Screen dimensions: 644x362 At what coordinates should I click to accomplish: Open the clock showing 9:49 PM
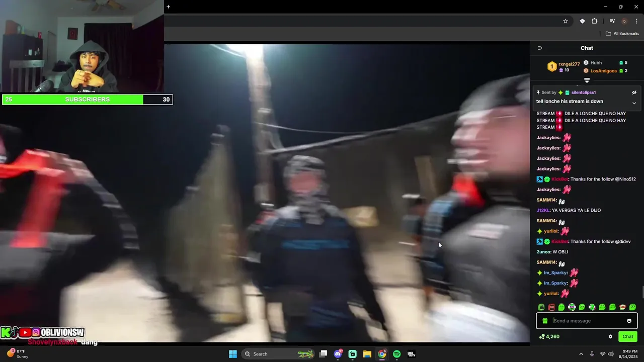(x=627, y=354)
